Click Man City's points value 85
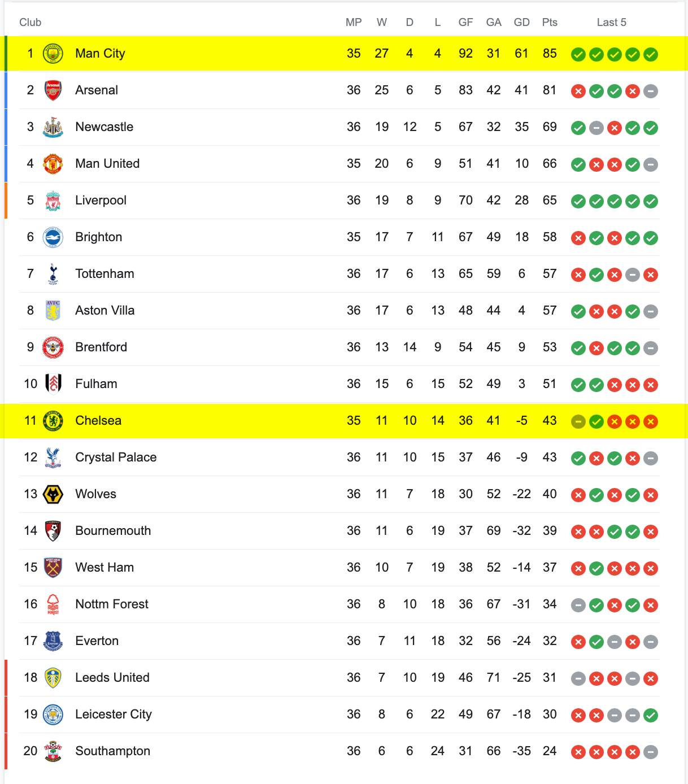Image resolution: width=688 pixels, height=784 pixels. point(550,54)
